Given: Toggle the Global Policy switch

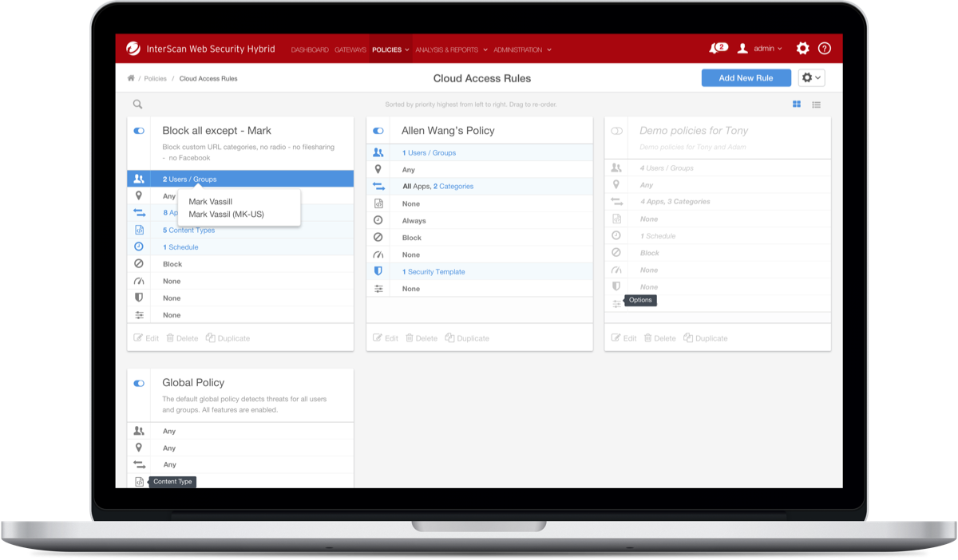Looking at the screenshot, I should point(139,383).
